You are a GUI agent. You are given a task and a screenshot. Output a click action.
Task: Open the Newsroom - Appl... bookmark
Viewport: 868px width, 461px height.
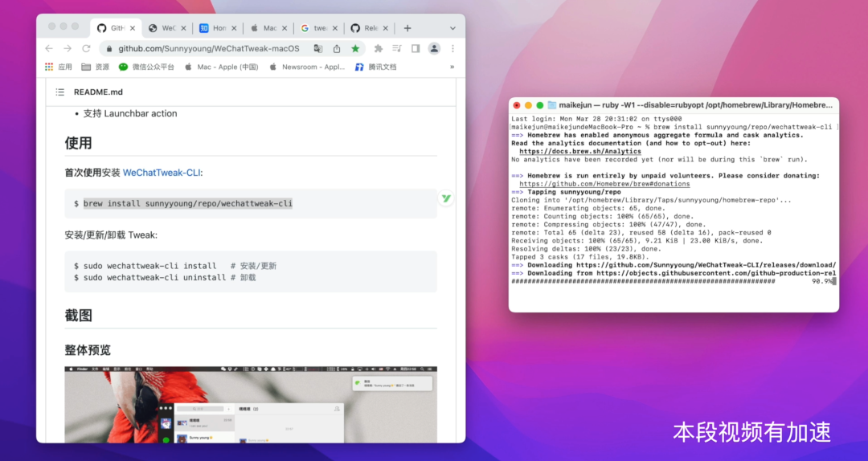[x=307, y=67]
